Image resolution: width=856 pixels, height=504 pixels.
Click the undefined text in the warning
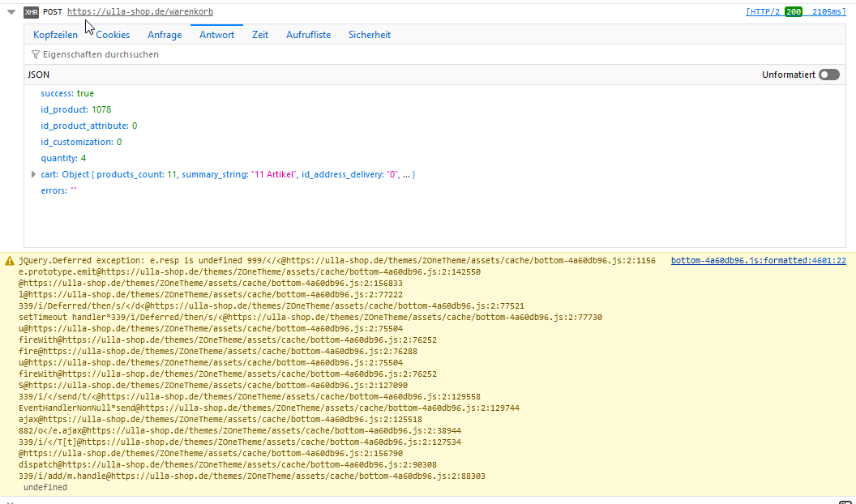click(45, 488)
